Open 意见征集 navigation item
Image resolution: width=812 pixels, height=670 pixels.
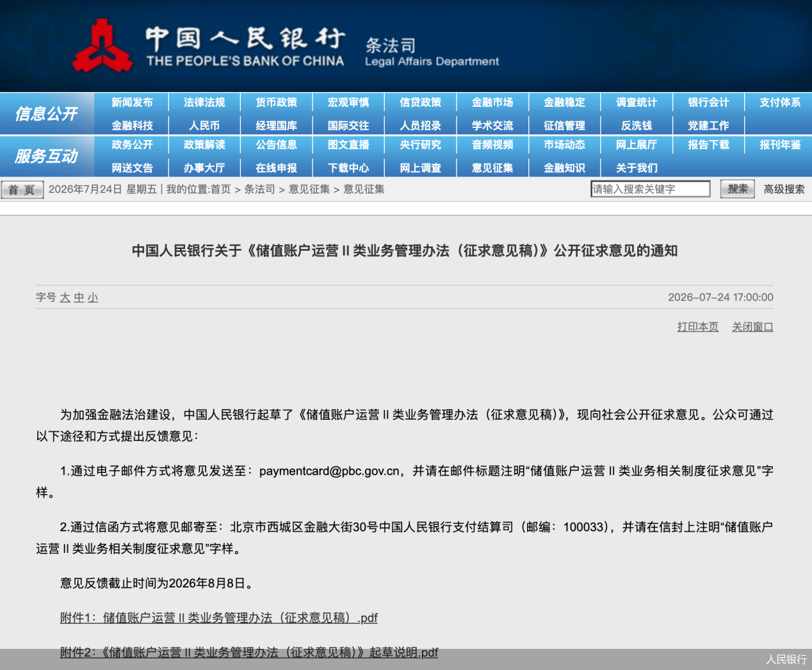coord(492,168)
